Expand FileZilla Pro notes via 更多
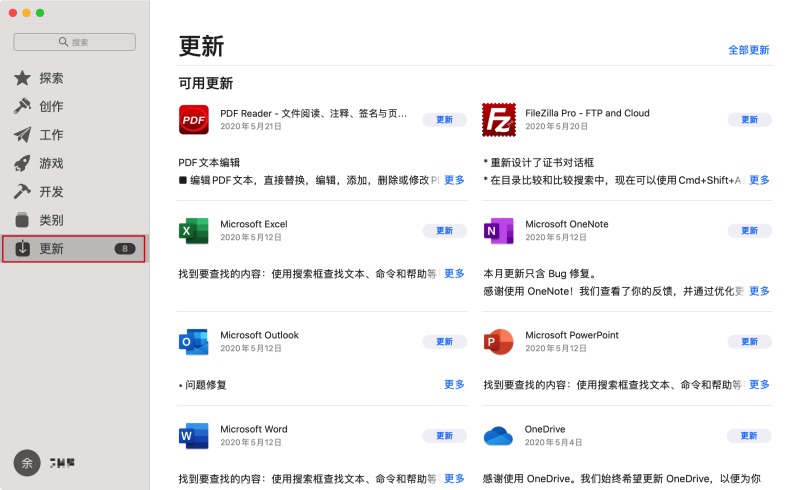This screenshot has height=490, width=800. tap(759, 180)
